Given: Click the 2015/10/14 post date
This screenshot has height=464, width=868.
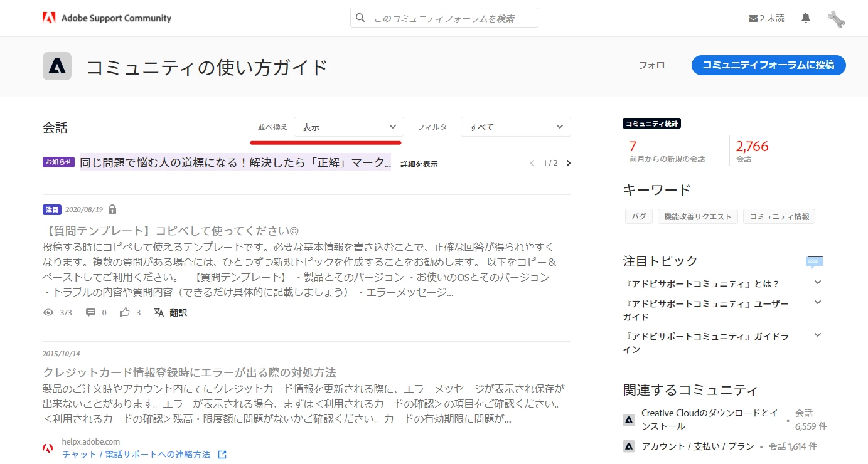Looking at the screenshot, I should click(62, 354).
